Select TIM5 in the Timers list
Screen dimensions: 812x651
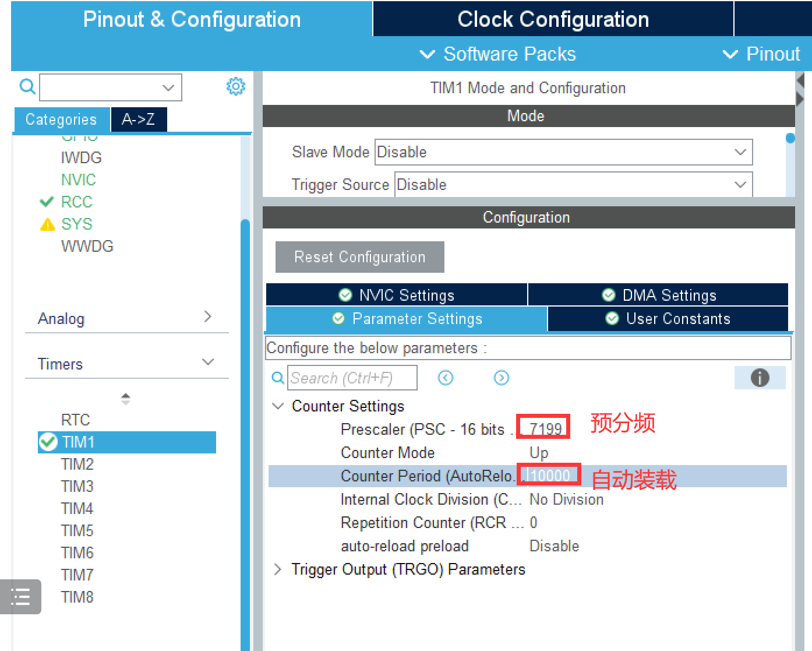[x=77, y=531]
